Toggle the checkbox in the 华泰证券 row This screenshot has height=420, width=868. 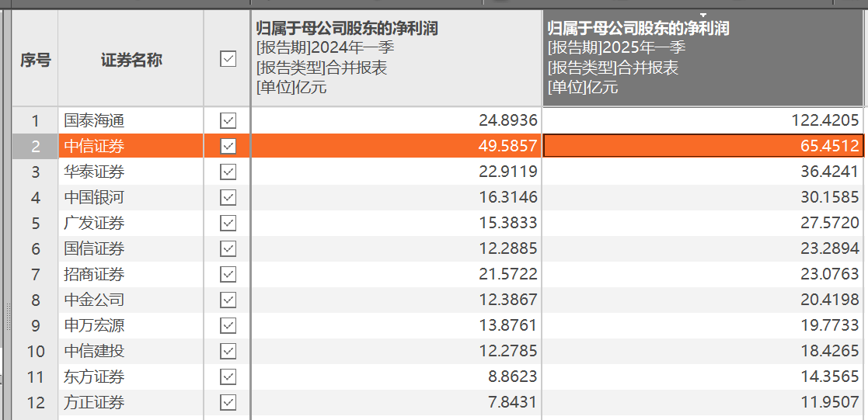(x=228, y=172)
